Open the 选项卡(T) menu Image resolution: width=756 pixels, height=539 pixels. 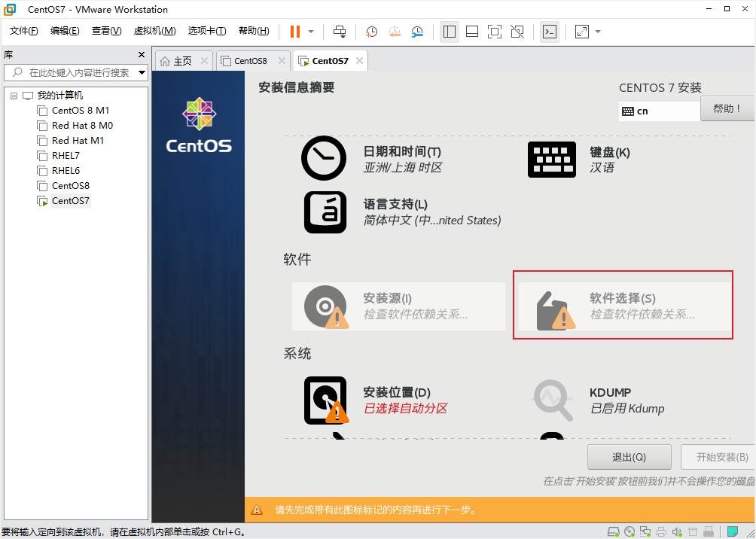pyautogui.click(x=207, y=32)
